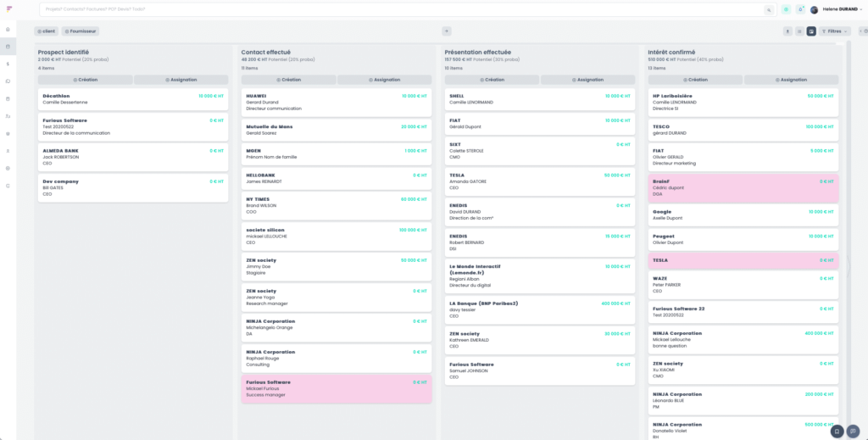Image resolution: width=868 pixels, height=440 pixels.
Task: Switch to the list view
Action: pos(799,31)
